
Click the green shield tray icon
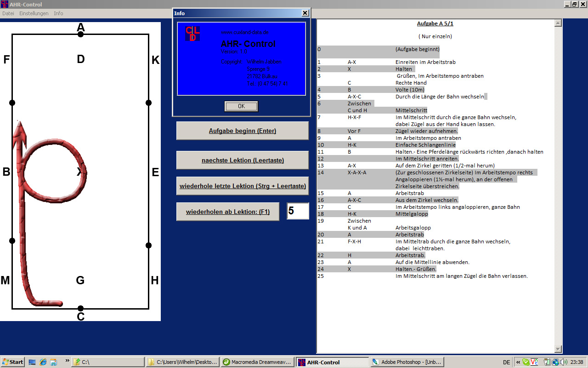pyautogui.click(x=526, y=362)
